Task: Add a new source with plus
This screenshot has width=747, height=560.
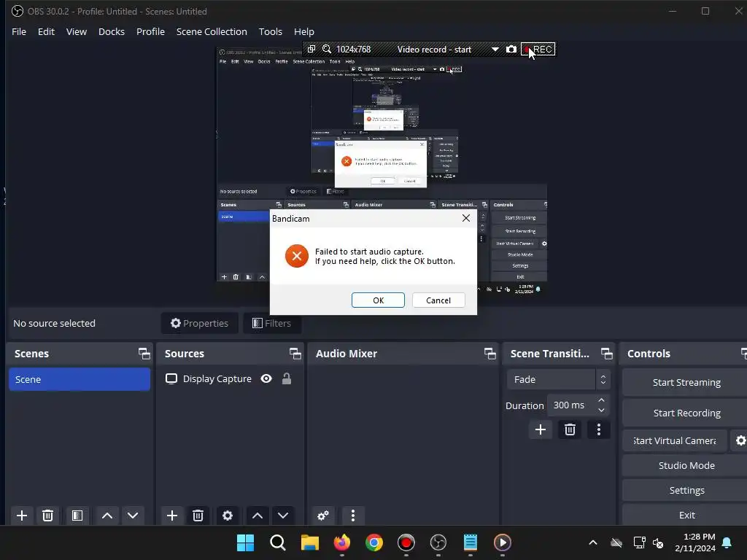Action: [172, 516]
